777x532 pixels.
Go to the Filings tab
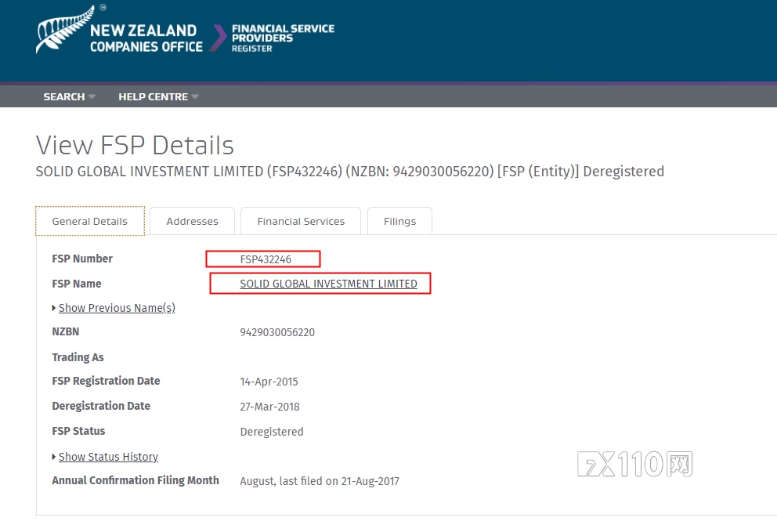pos(399,221)
